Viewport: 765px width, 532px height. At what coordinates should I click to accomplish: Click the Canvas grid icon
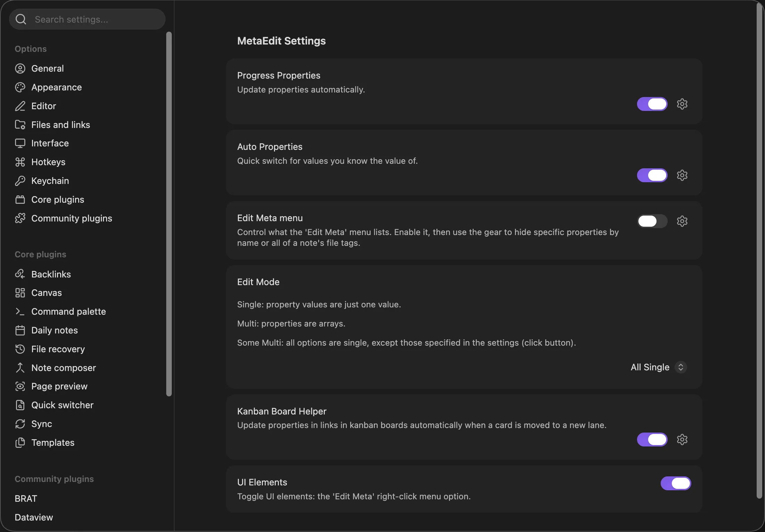20,293
